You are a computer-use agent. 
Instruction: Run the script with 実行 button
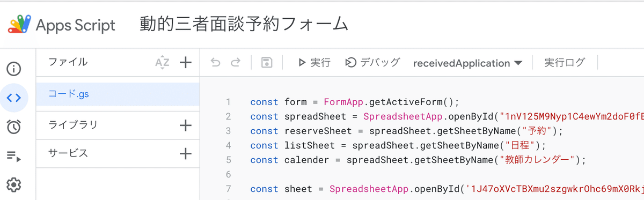pos(314,63)
